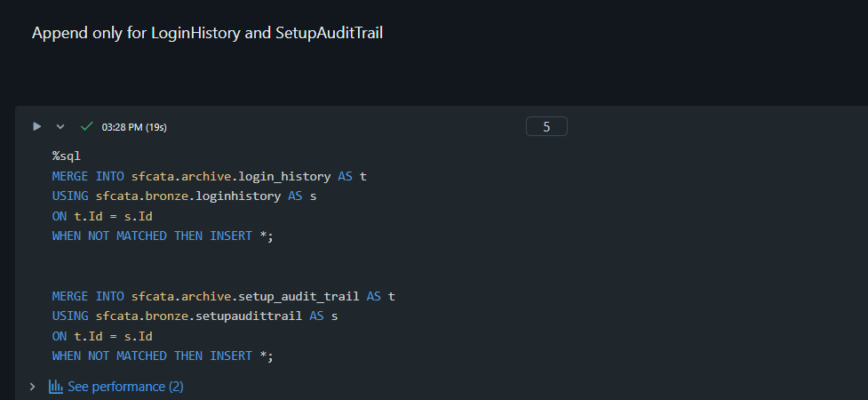
Task: Click the sfcata.archive.login_history table name
Action: pyautogui.click(x=231, y=176)
